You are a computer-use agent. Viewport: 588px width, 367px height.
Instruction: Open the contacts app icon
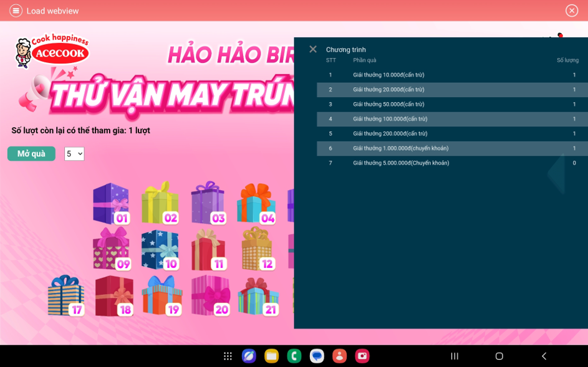pyautogui.click(x=339, y=356)
